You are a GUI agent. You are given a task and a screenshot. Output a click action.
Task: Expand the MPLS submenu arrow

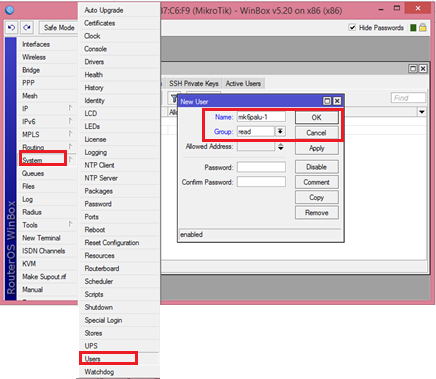[70, 134]
